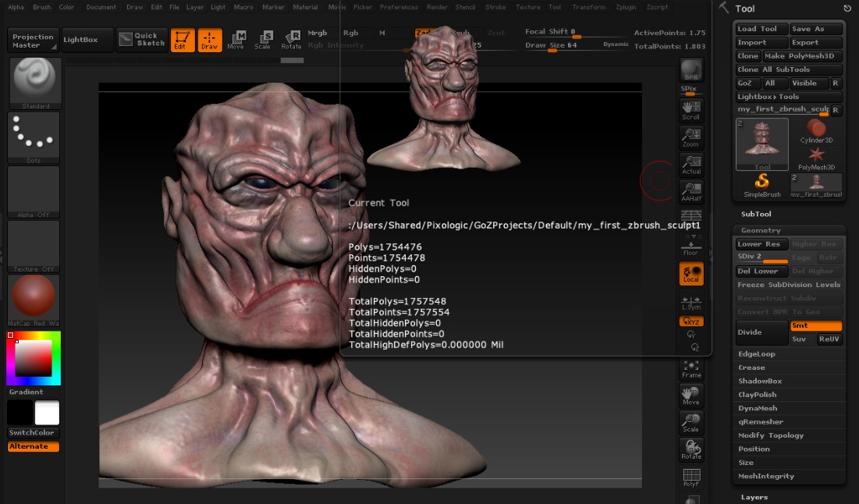The height and width of the screenshot is (504, 859).
Task: Toggle the Alternate color button
Action: click(34, 446)
